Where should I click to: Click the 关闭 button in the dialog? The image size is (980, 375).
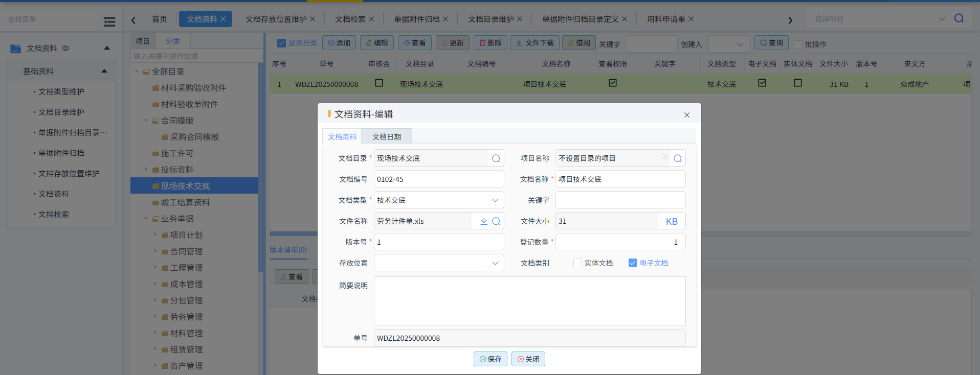(528, 359)
